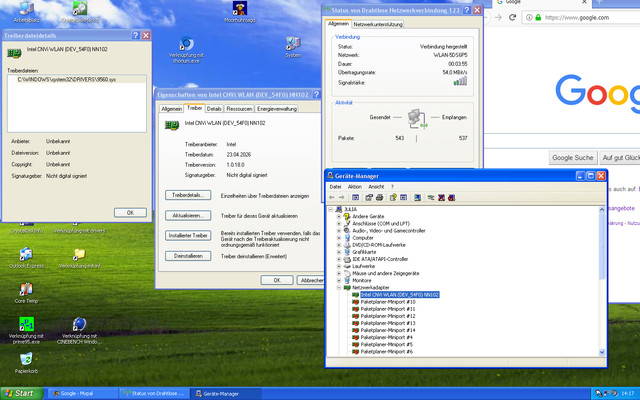Image resolution: width=640 pixels, height=400 pixels.
Task: Expand Audio-, Video- und Gamecontroller node
Action: click(x=339, y=231)
